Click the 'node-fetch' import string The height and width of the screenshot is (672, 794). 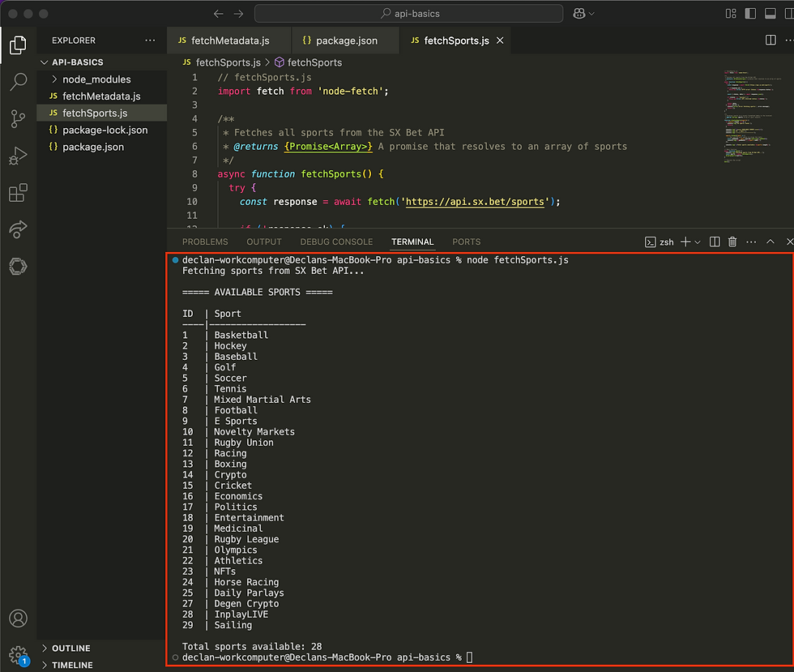pyautogui.click(x=350, y=92)
